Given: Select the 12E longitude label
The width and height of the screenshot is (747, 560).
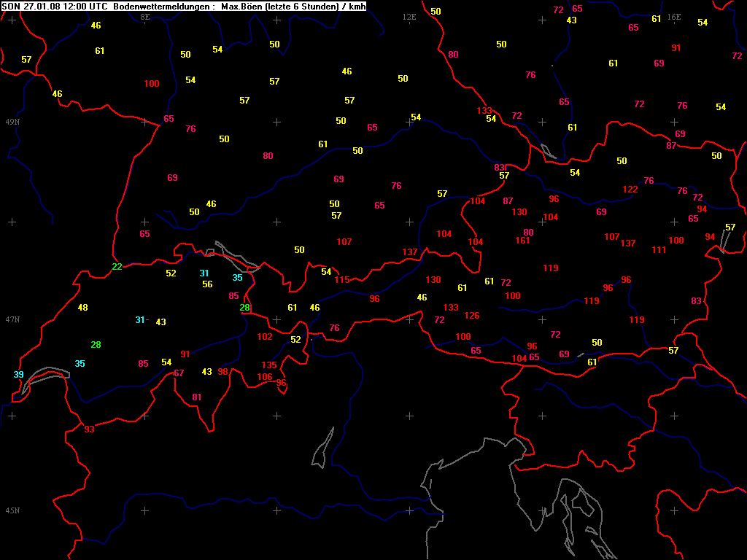Looking at the screenshot, I should (409, 16).
